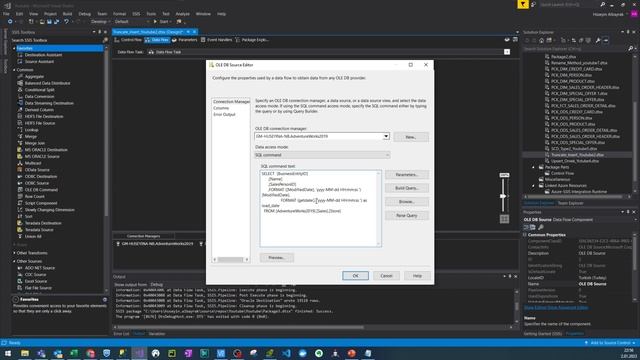Click the Start debugging play icon
The width and height of the screenshot is (640, 360).
155,22
